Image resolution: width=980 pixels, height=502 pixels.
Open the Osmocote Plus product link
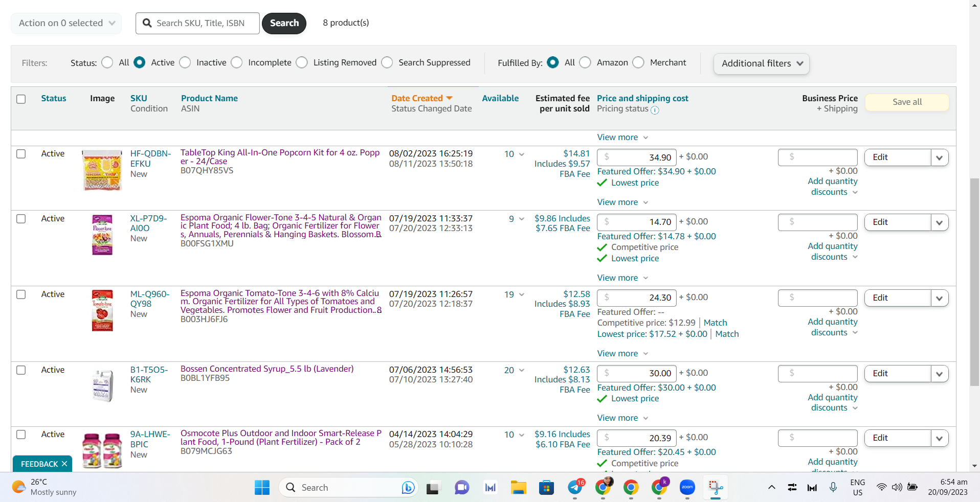pos(281,438)
